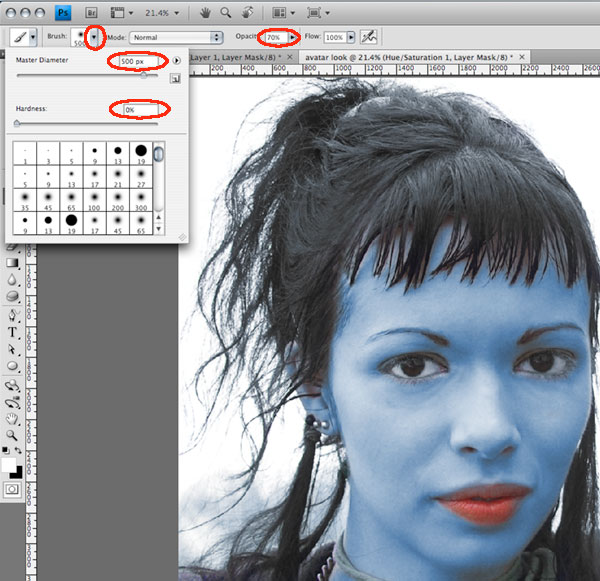
Task: Open the brush picker flyout menu arrow
Action: click(176, 61)
